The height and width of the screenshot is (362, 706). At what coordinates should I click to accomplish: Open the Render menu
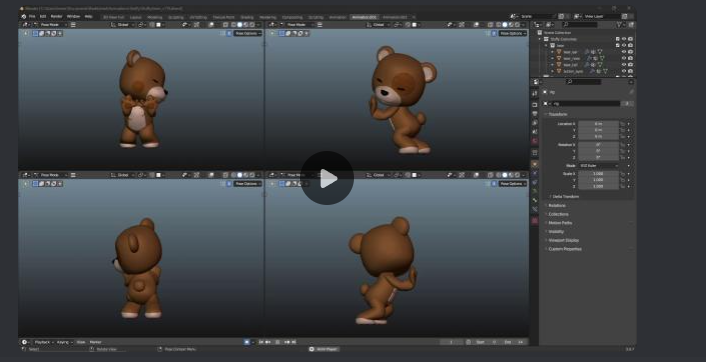pos(56,17)
